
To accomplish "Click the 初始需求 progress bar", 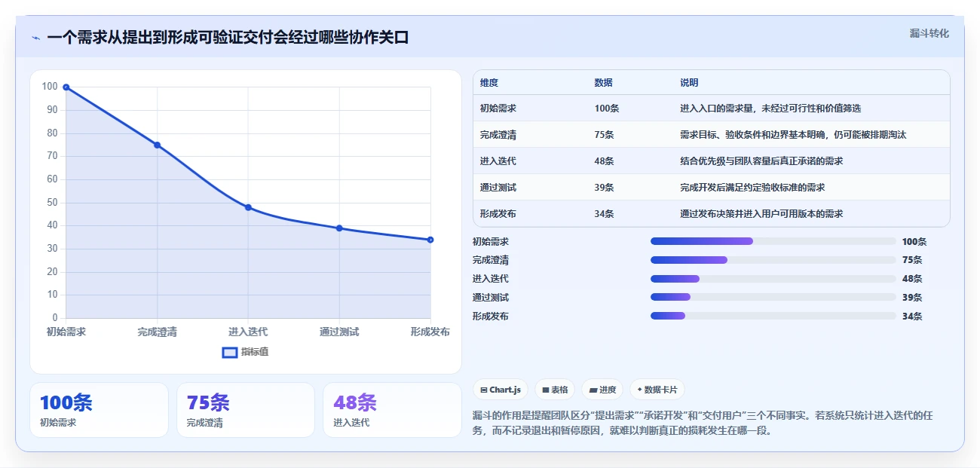I will pyautogui.click(x=773, y=241).
